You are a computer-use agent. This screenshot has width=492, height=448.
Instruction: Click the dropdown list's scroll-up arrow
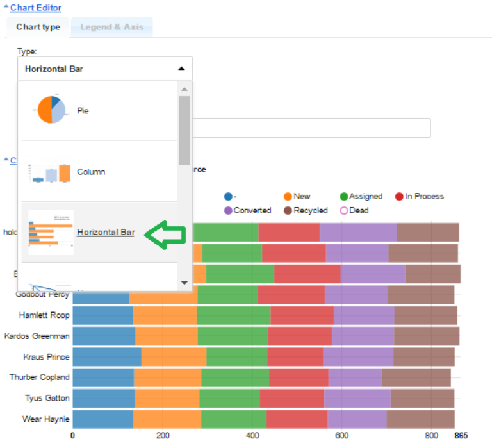point(184,90)
